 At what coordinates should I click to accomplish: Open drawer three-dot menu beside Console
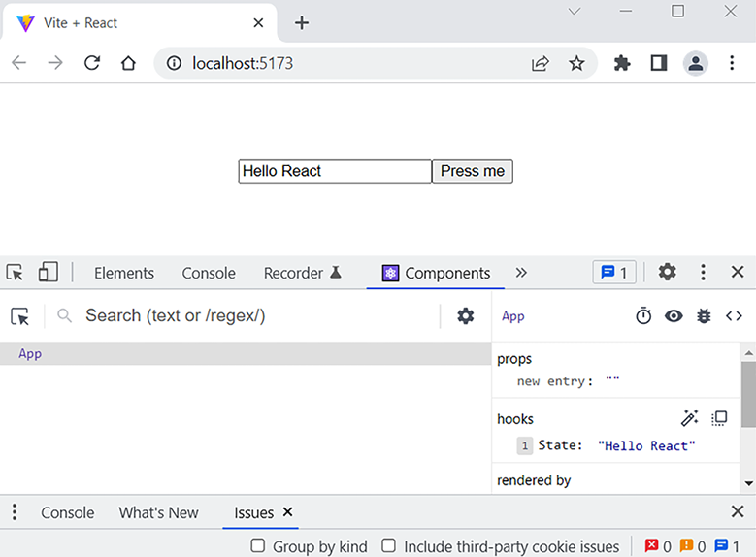coord(15,512)
